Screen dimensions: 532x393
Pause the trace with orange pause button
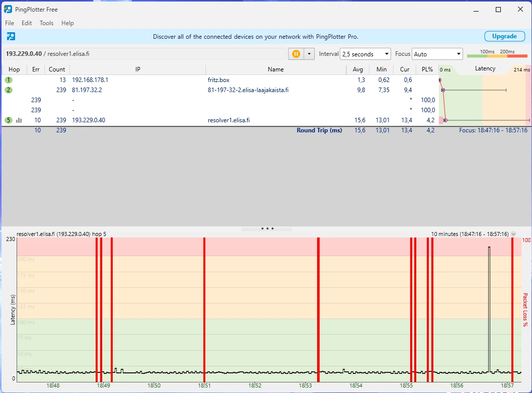[296, 54]
